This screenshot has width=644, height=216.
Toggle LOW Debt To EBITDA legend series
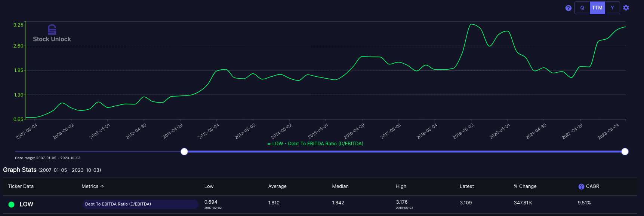pyautogui.click(x=315, y=144)
